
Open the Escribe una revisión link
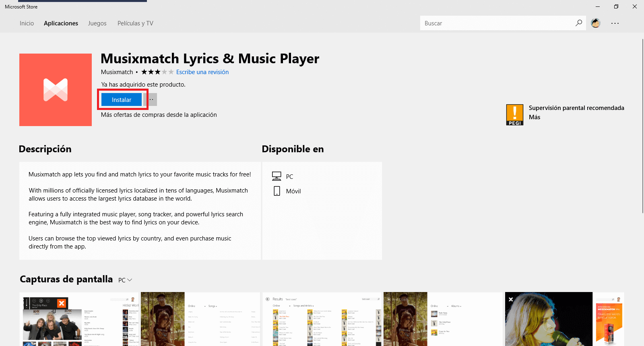pos(202,72)
